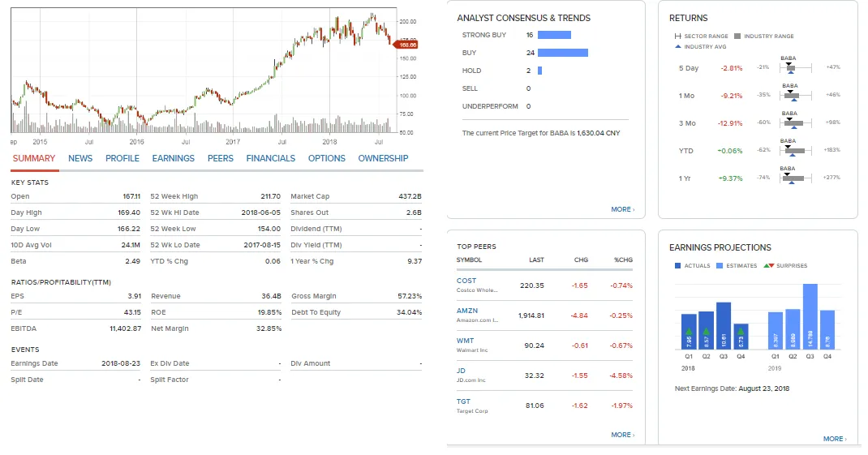Select the PEERS tab

(221, 158)
